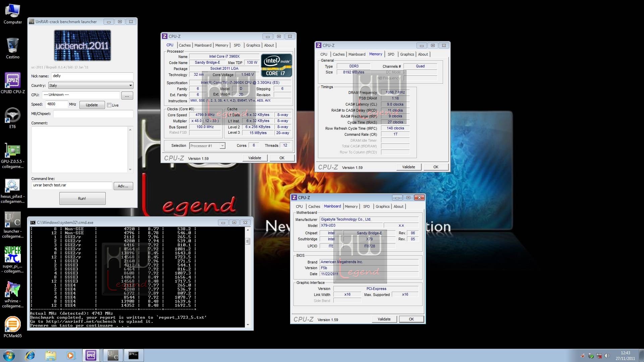The height and width of the screenshot is (362, 644).
Task: Click the Command line field
Action: coord(72,185)
